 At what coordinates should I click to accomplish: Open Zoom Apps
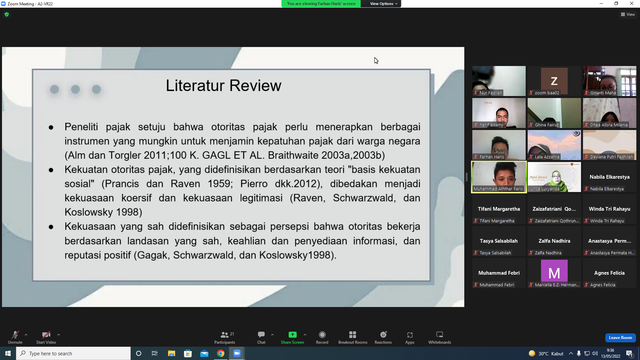coord(410,337)
